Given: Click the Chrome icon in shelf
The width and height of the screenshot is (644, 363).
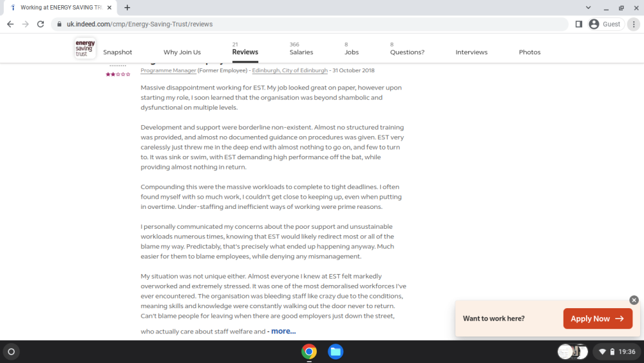Looking at the screenshot, I should click(309, 351).
